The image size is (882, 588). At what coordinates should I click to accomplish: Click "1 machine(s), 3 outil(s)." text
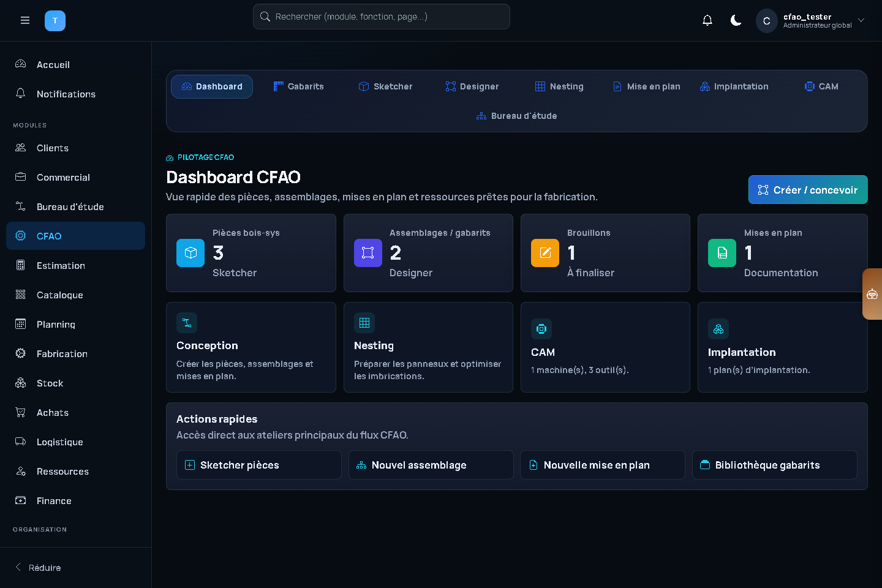tap(580, 370)
